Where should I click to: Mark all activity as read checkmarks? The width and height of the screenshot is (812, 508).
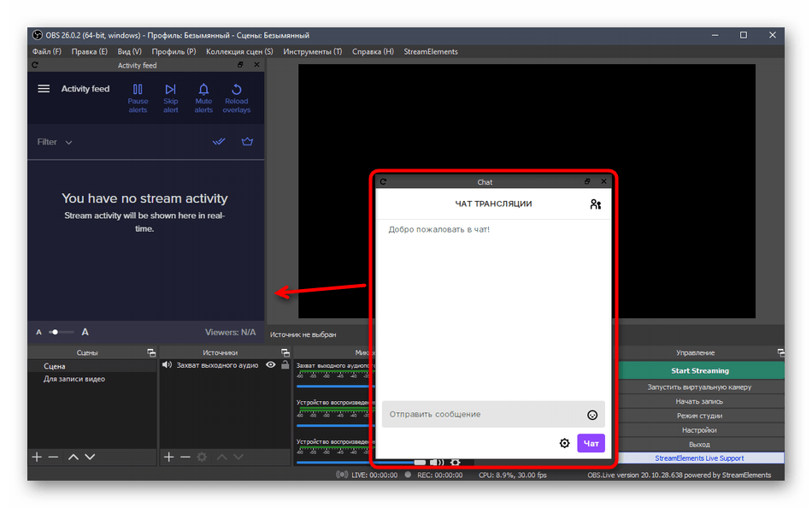pyautogui.click(x=219, y=142)
